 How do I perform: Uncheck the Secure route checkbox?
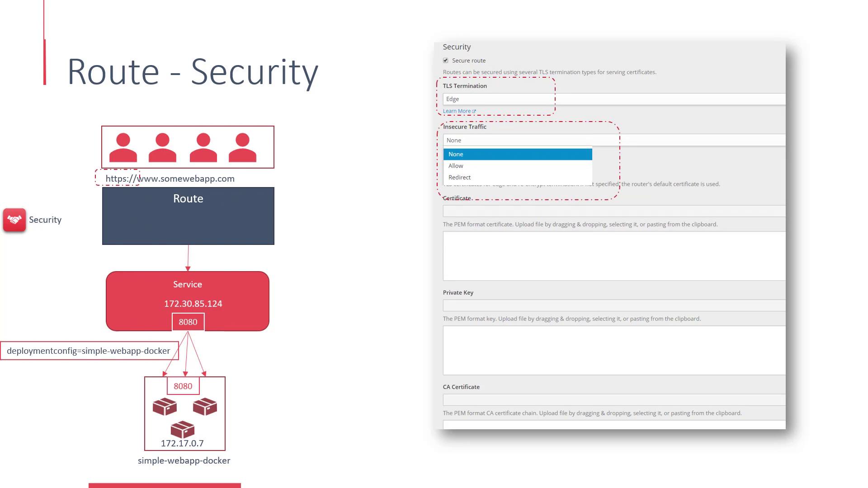point(446,61)
